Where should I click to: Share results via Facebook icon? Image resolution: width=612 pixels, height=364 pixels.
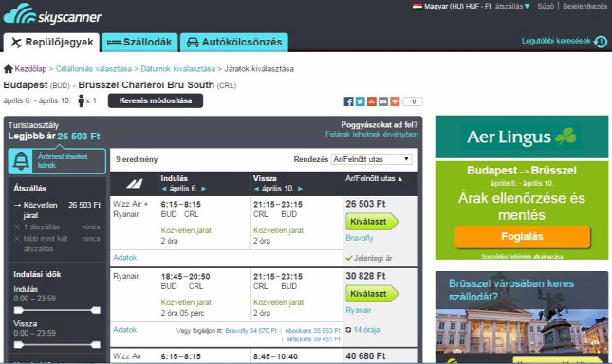348,101
